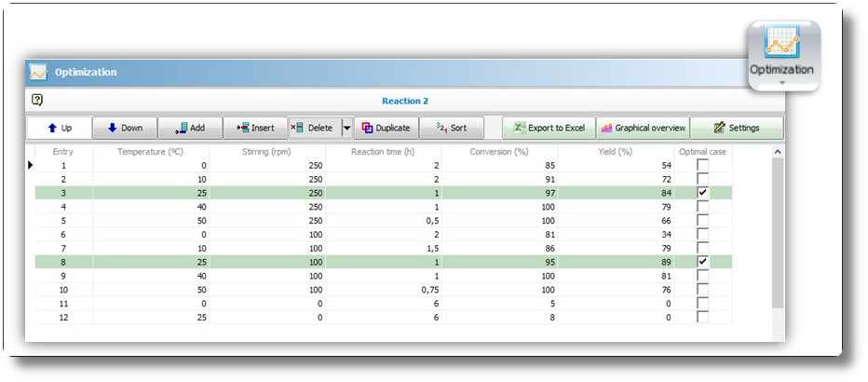Screen dimensions: 868x382
Task: Select conversion cell 91 in entry 2
Action: point(500,179)
